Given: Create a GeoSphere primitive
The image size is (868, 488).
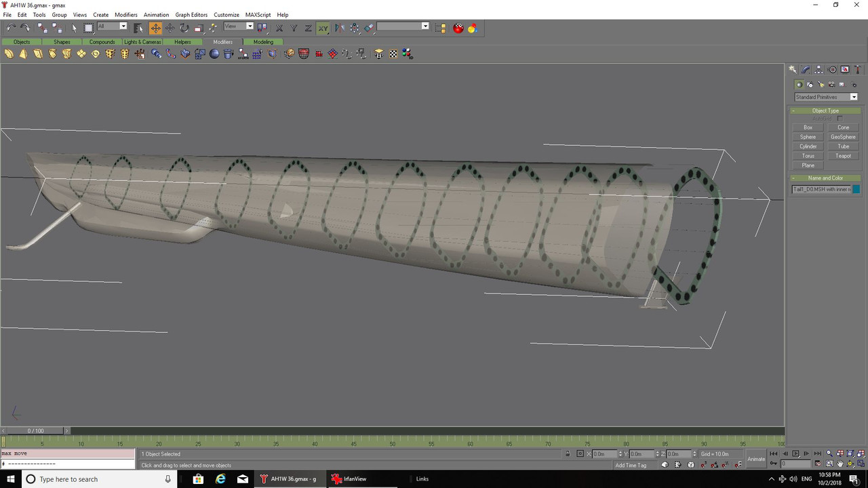Looking at the screenshot, I should point(844,137).
